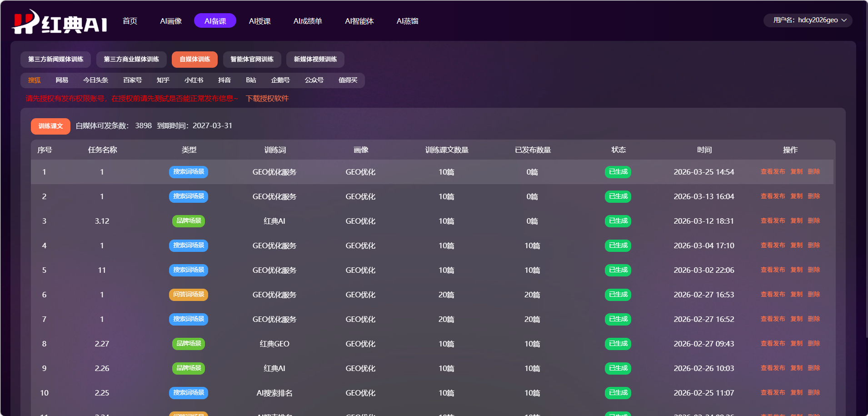
Task: Click 删除 for task 11 row
Action: click(813, 270)
